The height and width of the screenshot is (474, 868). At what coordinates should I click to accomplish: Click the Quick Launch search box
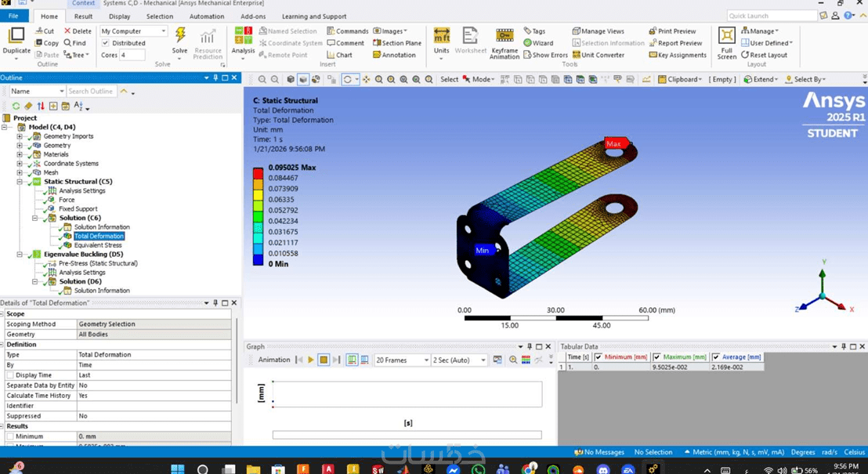point(772,16)
